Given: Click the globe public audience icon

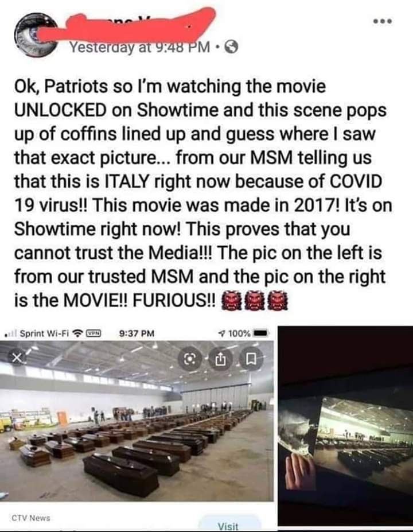Looking at the screenshot, I should [x=231, y=48].
